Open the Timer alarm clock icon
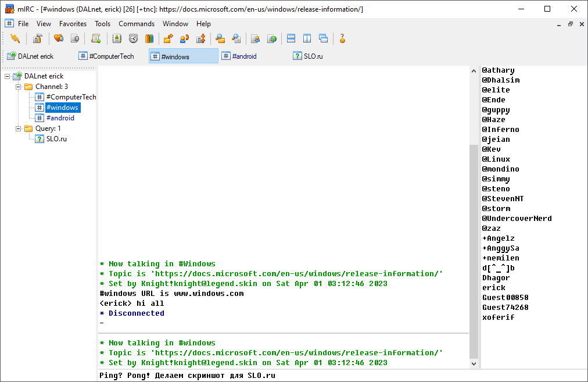 pyautogui.click(x=133, y=38)
